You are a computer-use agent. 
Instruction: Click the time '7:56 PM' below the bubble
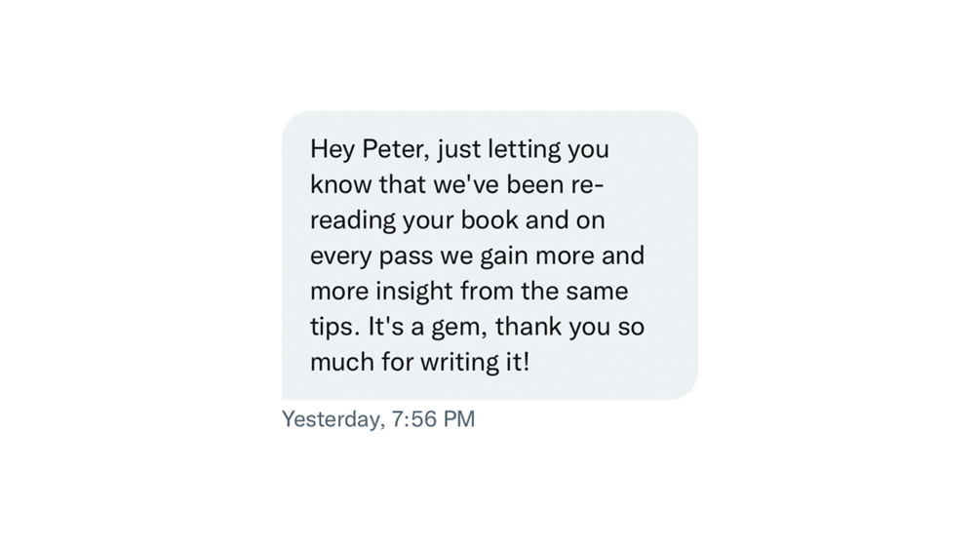434,419
